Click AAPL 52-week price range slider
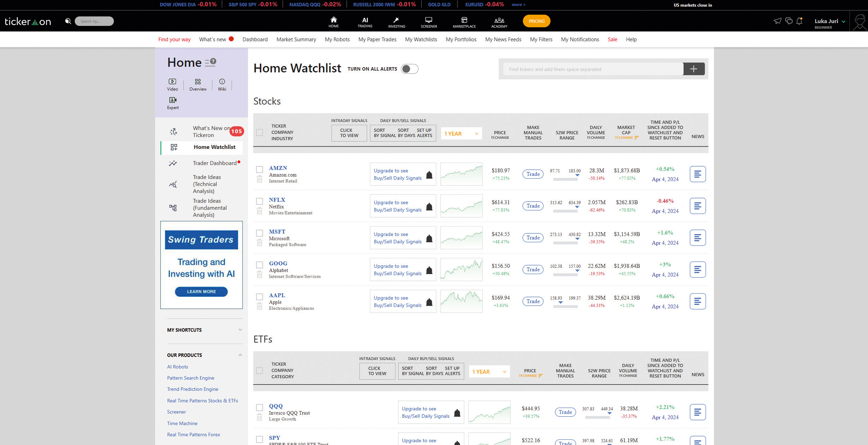This screenshot has height=445, width=868. [x=565, y=306]
